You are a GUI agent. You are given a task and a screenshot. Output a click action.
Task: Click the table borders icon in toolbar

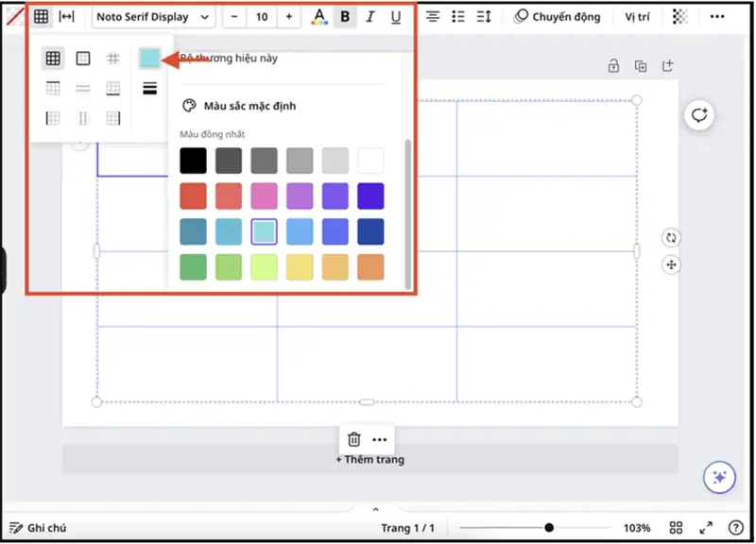[x=41, y=17]
